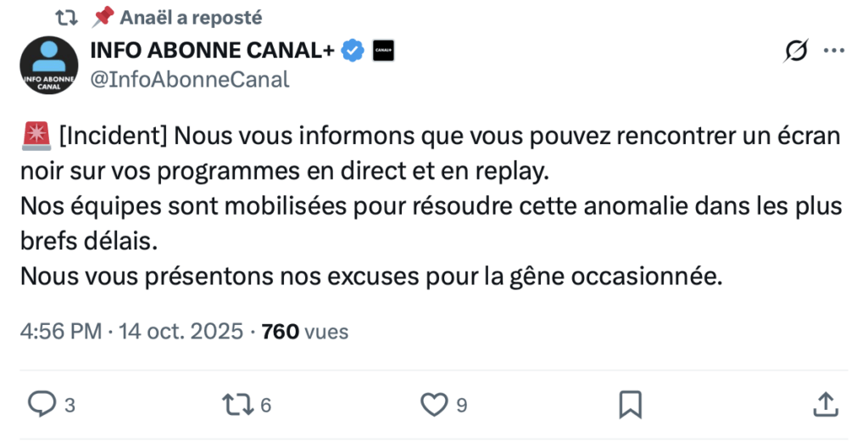868x442 pixels.
Task: Open the three-dot more options menu
Action: coord(834,52)
